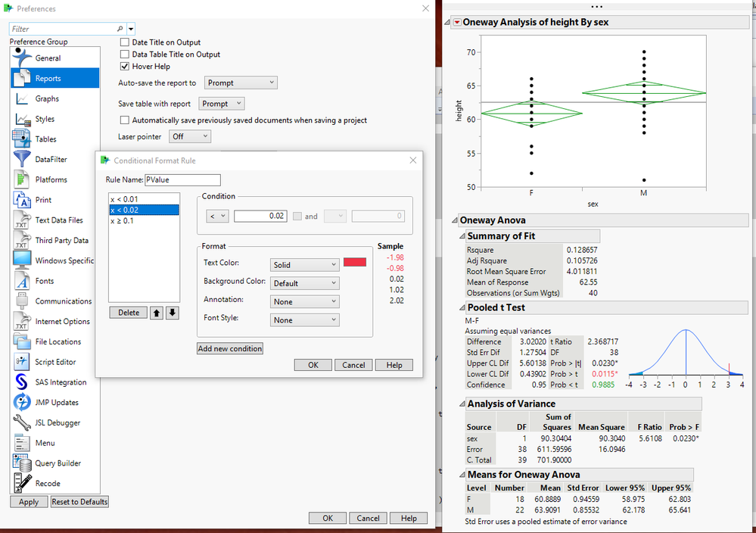Open the Save table with report dropdown
Screen dimensions: 756x533
[221, 104]
